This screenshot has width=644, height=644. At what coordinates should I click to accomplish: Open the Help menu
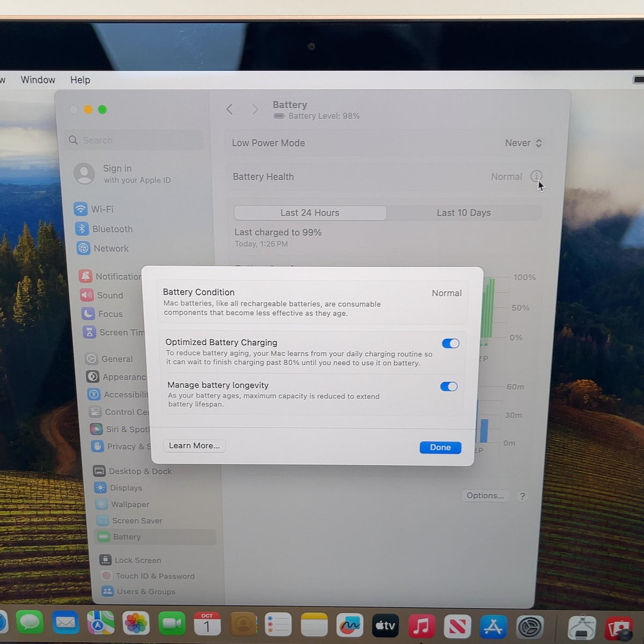(80, 80)
